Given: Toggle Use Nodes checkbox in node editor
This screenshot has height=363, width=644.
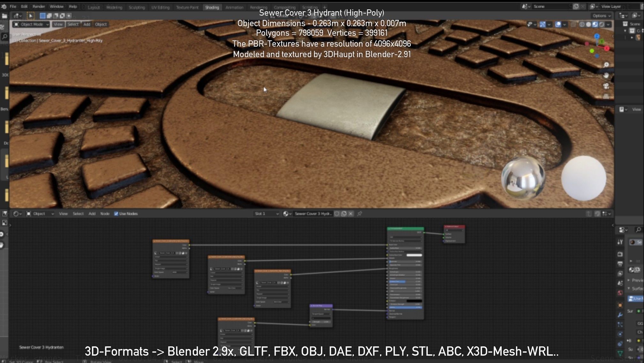Looking at the screenshot, I should (116, 214).
